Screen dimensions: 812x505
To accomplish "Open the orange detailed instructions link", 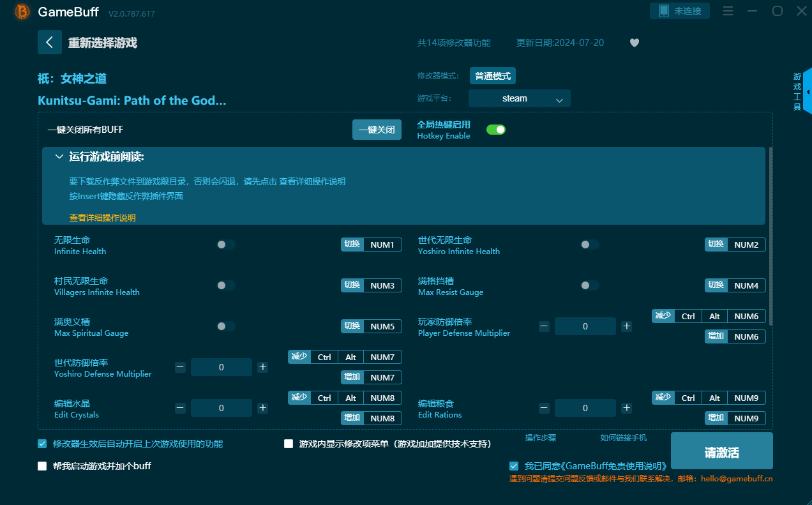I will [x=102, y=218].
